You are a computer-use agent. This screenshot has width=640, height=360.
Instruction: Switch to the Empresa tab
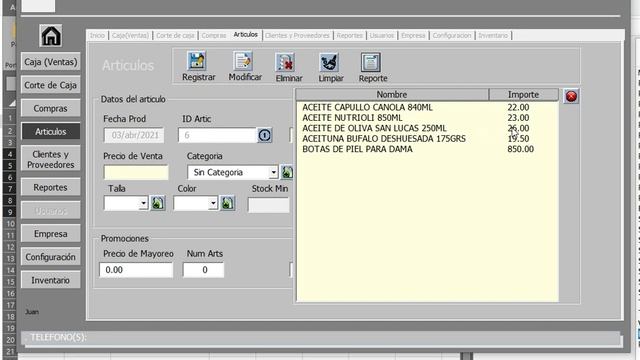(x=413, y=36)
